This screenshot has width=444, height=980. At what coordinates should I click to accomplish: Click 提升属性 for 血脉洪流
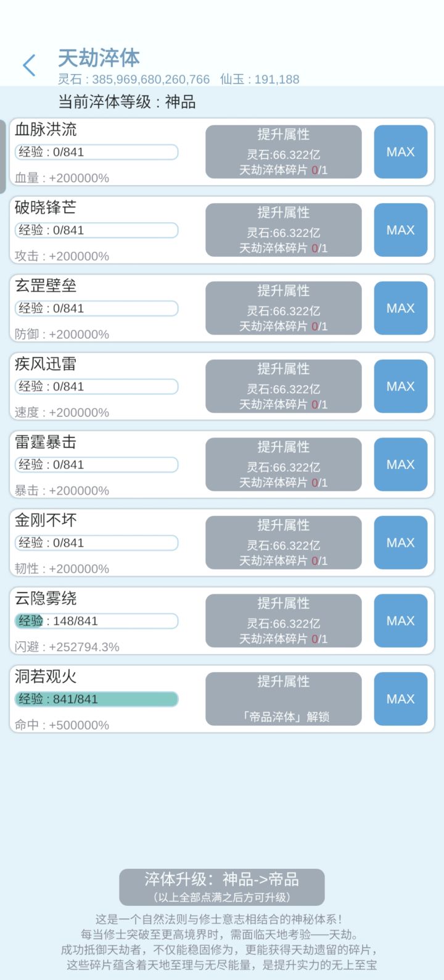pos(283,152)
